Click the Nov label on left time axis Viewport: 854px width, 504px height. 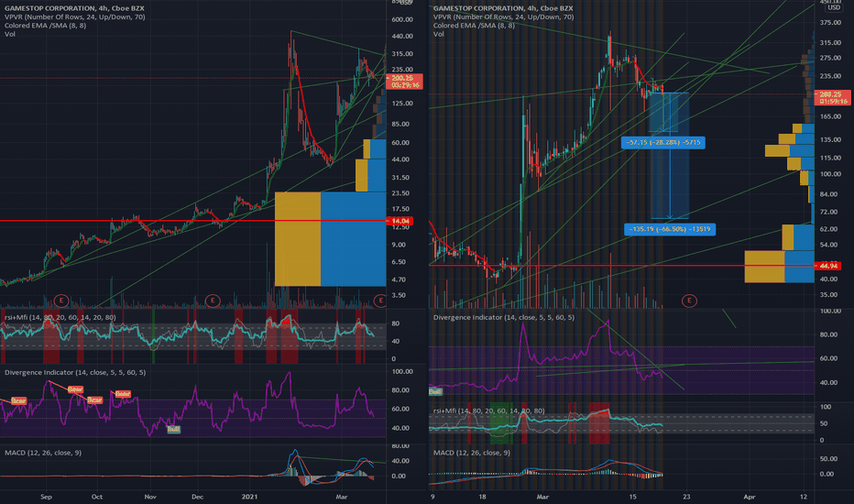150,497
